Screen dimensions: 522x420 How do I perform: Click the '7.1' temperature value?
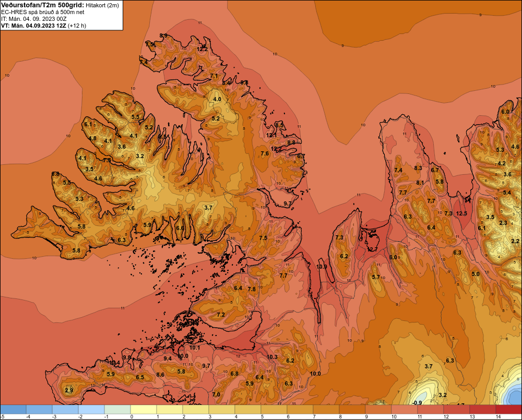(x=214, y=76)
